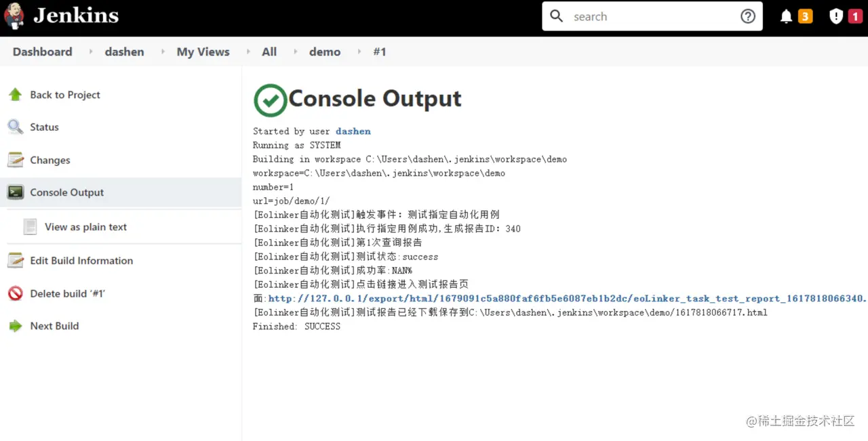Open security warnings via the shield icon

point(836,16)
